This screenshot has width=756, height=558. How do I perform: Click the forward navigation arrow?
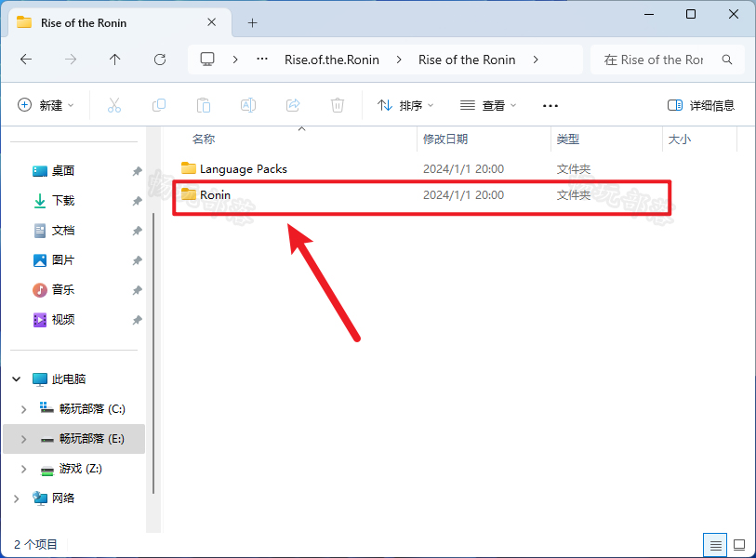(x=71, y=60)
